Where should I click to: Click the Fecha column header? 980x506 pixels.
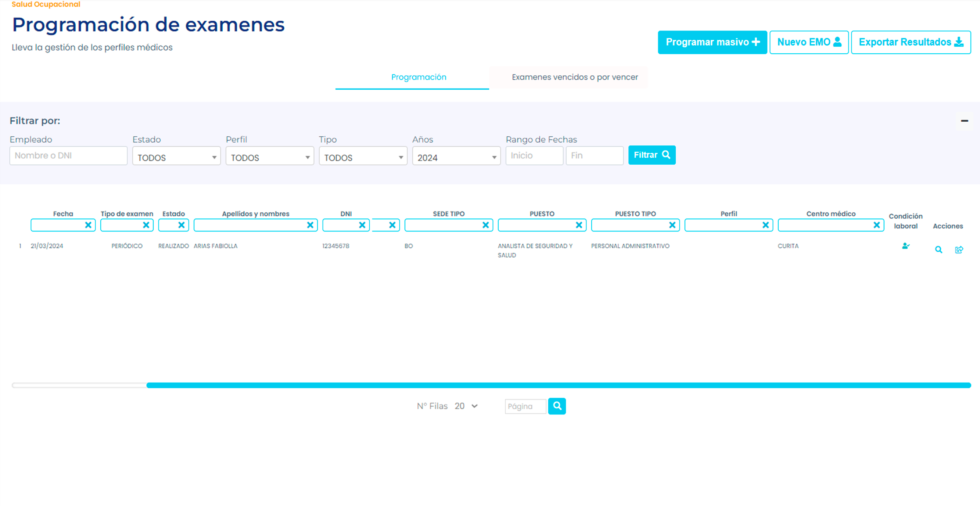[63, 214]
